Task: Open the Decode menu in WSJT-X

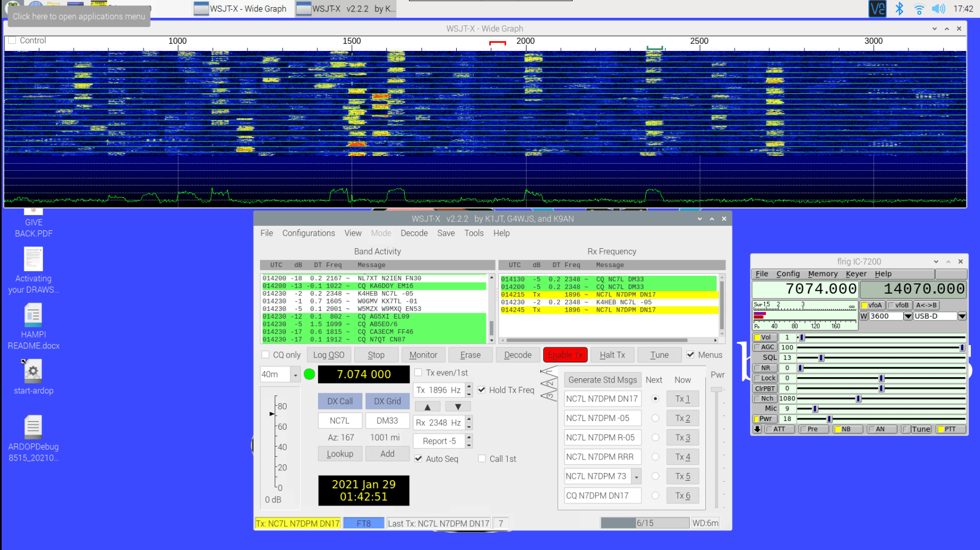Action: click(414, 233)
